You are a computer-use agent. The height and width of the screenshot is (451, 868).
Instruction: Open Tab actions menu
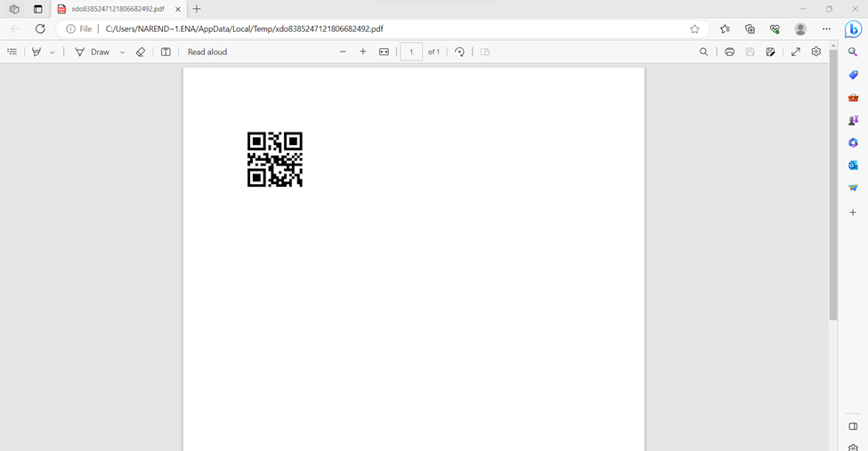pyautogui.click(x=37, y=9)
